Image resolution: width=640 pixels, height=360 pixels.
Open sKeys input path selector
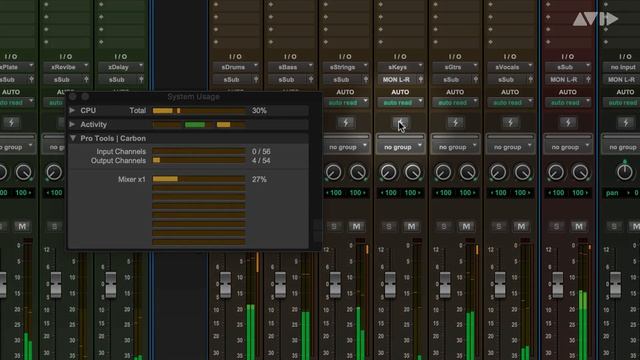[400, 67]
